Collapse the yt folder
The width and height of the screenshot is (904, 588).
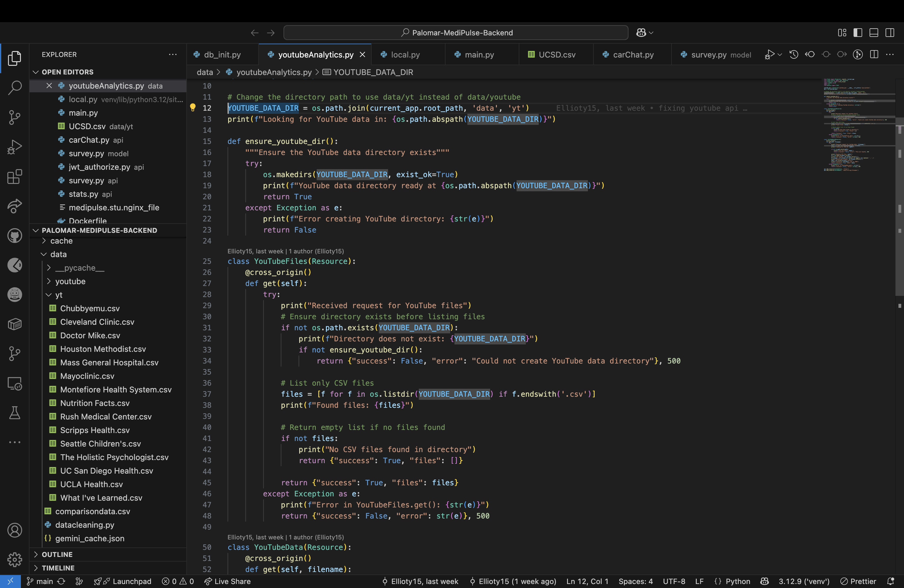58,295
